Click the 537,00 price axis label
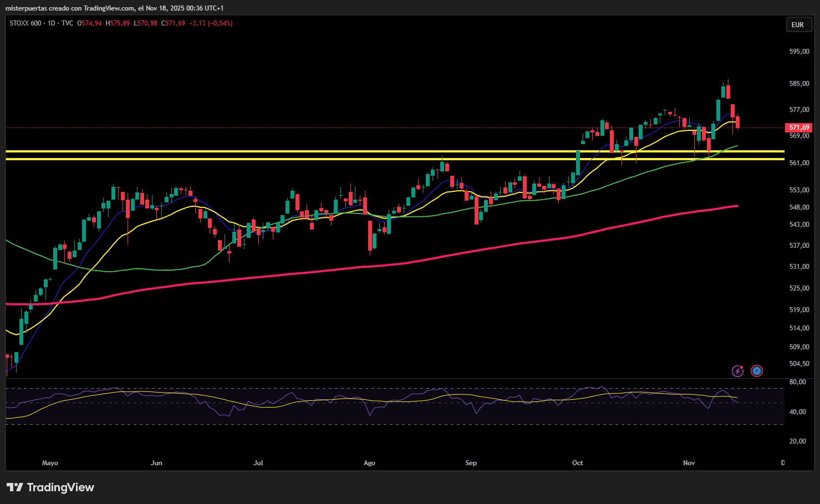 pyautogui.click(x=799, y=246)
